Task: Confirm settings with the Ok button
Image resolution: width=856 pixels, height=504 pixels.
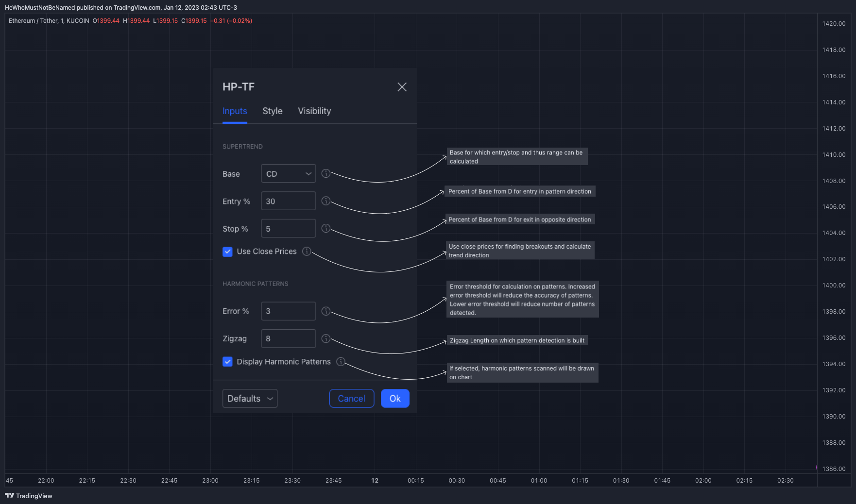Action: [x=395, y=399]
